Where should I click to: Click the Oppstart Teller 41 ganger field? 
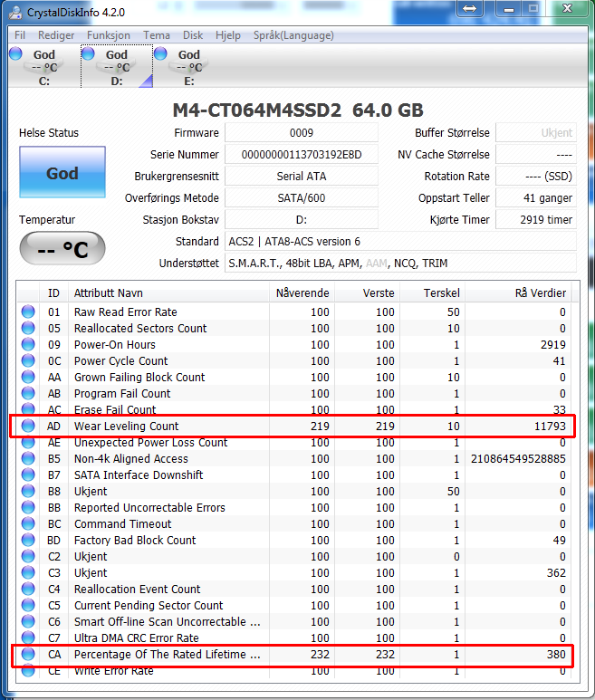point(536,198)
